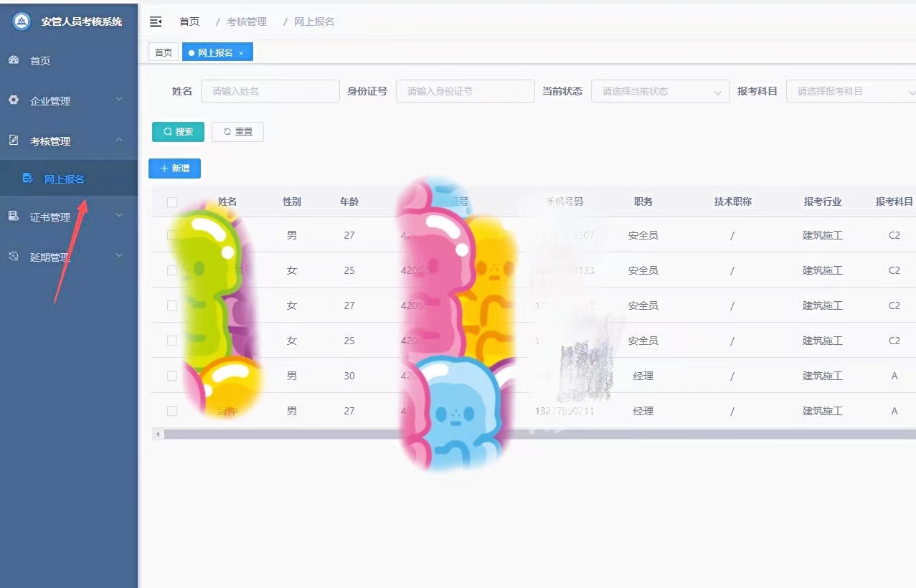Switch to the 首页 page tab
The height and width of the screenshot is (588, 916).
pyautogui.click(x=164, y=52)
